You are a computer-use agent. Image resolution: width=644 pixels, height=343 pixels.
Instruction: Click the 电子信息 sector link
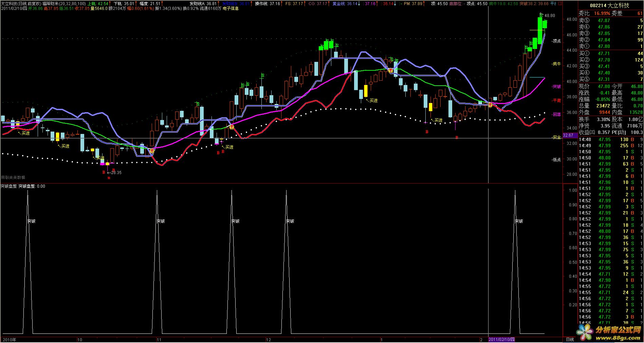[x=231, y=8]
